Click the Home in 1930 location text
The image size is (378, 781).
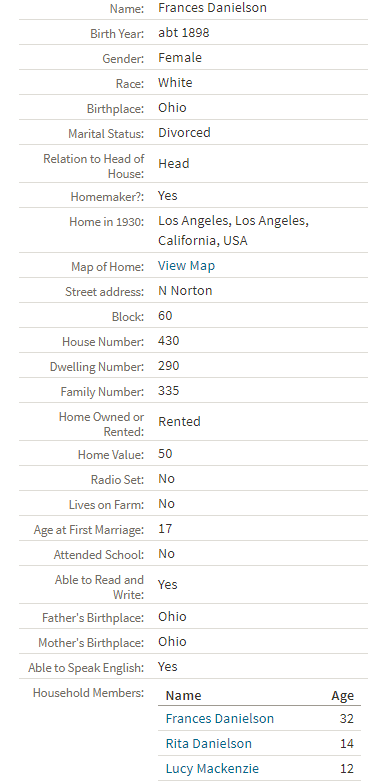click(234, 231)
